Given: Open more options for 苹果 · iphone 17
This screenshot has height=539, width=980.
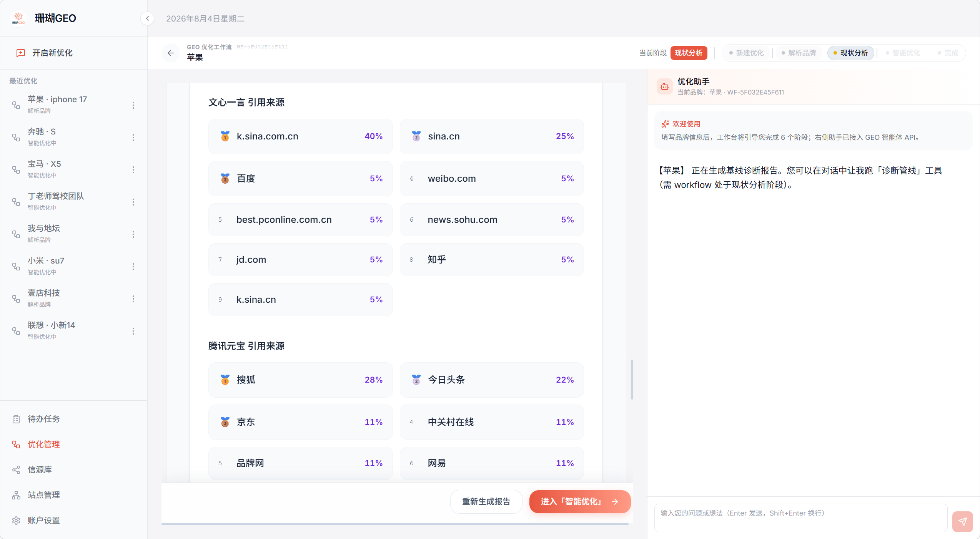Looking at the screenshot, I should click(x=133, y=105).
